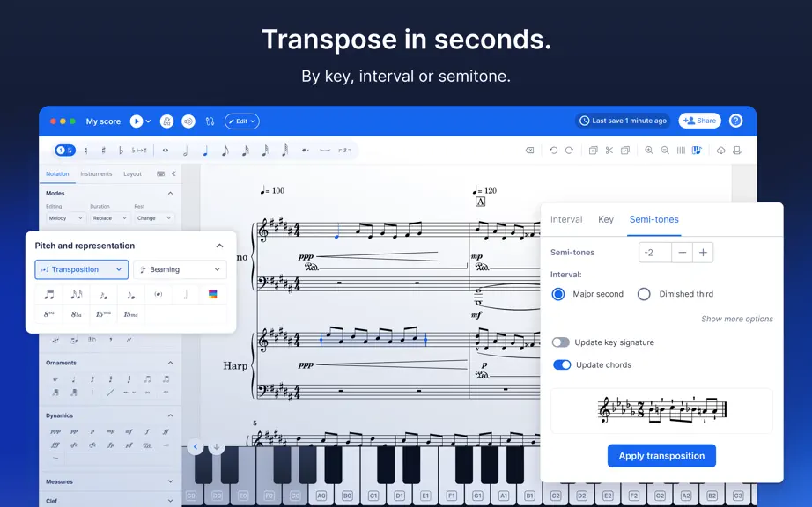Select the Major second radio
The width and height of the screenshot is (812, 507).
[558, 294]
